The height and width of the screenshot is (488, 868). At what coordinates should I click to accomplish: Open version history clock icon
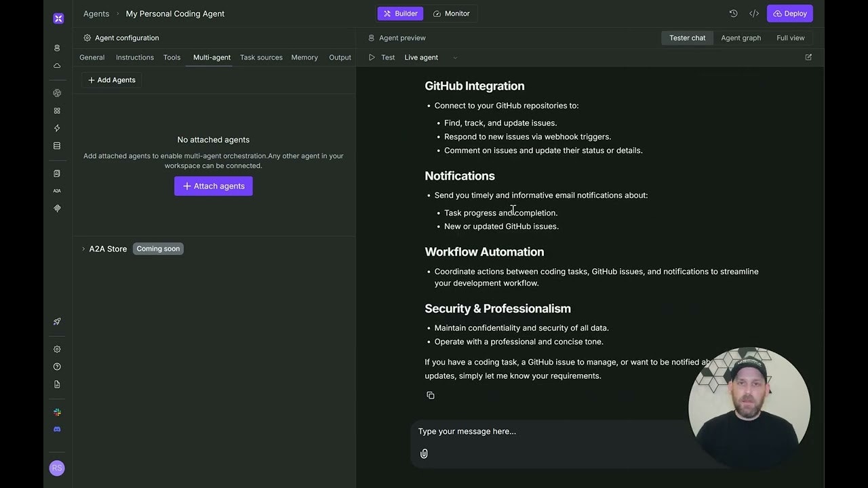coord(733,14)
